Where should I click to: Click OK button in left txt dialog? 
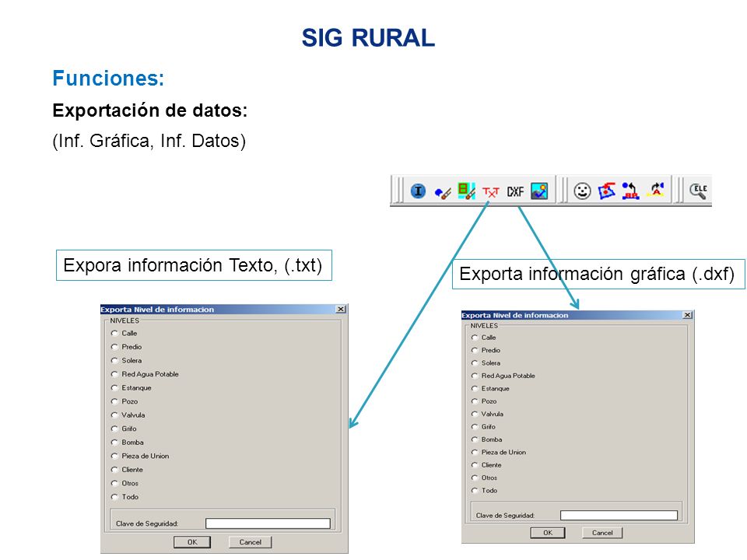click(x=192, y=542)
